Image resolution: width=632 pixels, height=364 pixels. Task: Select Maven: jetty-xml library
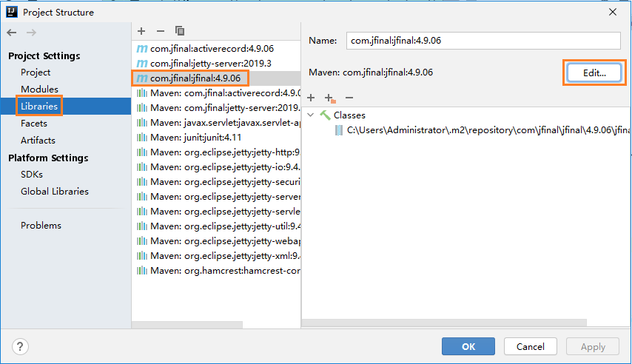point(216,256)
